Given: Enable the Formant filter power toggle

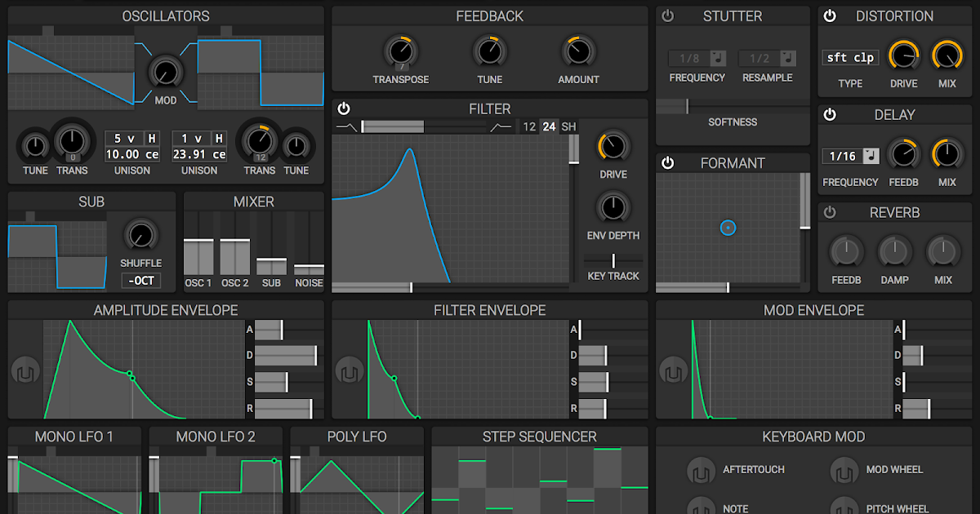Looking at the screenshot, I should pos(667,162).
